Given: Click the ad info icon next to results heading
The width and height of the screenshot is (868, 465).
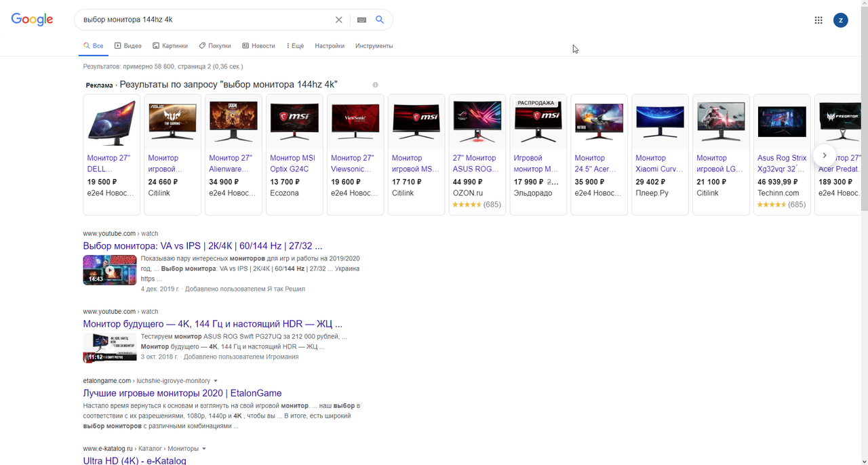Looking at the screenshot, I should pos(375,85).
